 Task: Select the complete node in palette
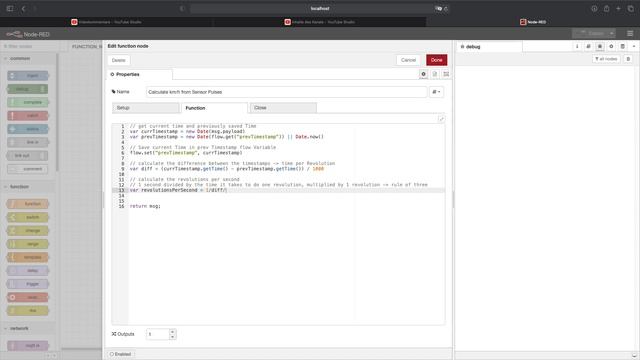pyautogui.click(x=28, y=102)
